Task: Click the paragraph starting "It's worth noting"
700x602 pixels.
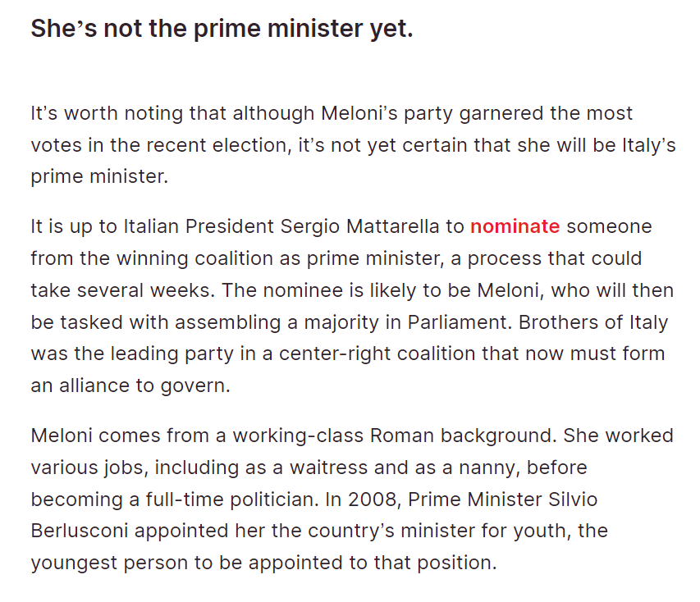Action: [353, 144]
